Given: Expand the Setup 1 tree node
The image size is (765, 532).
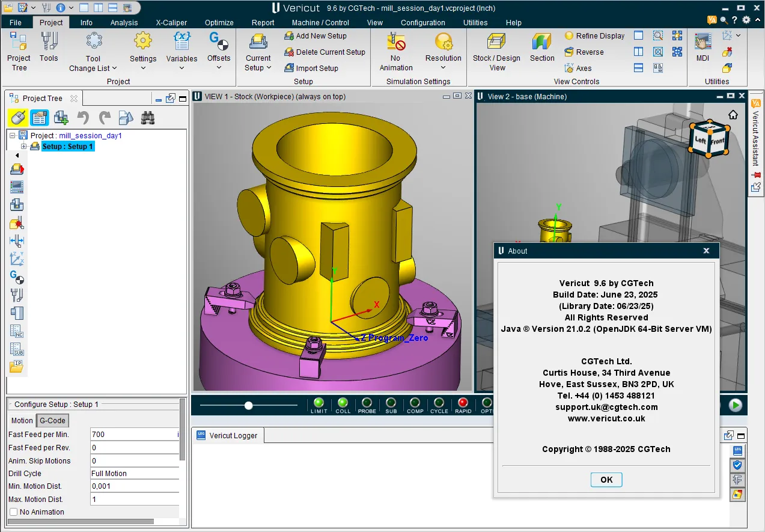Looking at the screenshot, I should [x=24, y=147].
